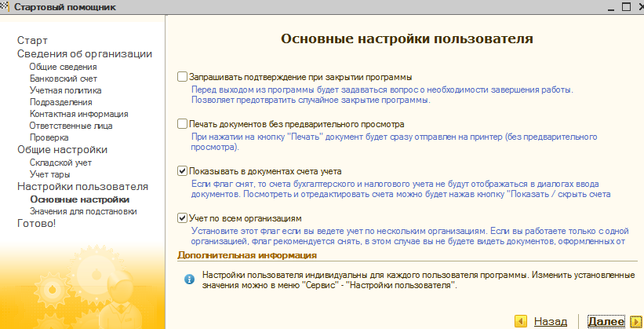
Task: Click the blue info icon under Дополнительная информация
Action: pyautogui.click(x=189, y=280)
